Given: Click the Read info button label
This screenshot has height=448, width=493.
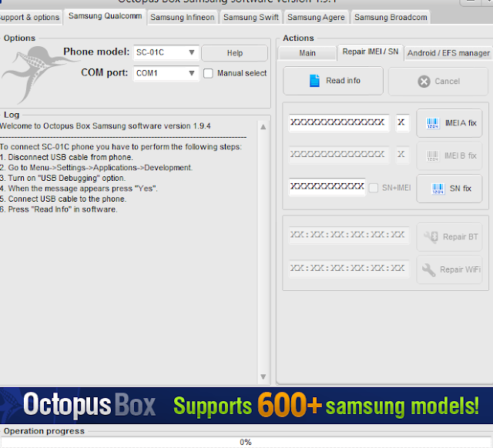Looking at the screenshot, I should 343,81.
